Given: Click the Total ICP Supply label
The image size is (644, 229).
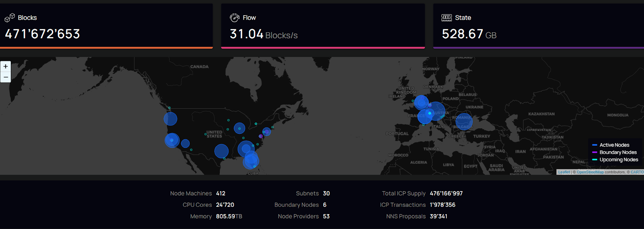Looking at the screenshot, I should pyautogui.click(x=404, y=194).
